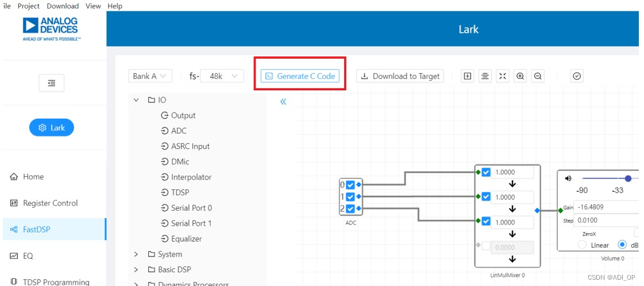The height and width of the screenshot is (286, 644).
Task: Open the View menu
Action: pyautogui.click(x=93, y=6)
